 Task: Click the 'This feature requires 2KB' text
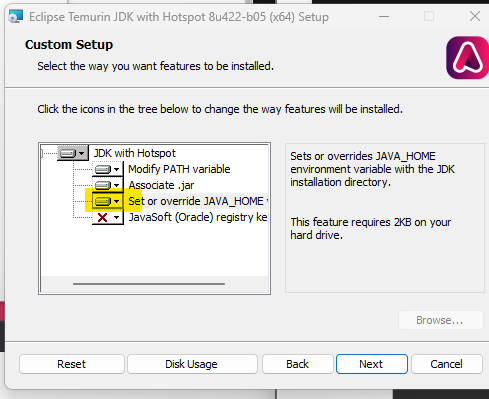point(371,229)
